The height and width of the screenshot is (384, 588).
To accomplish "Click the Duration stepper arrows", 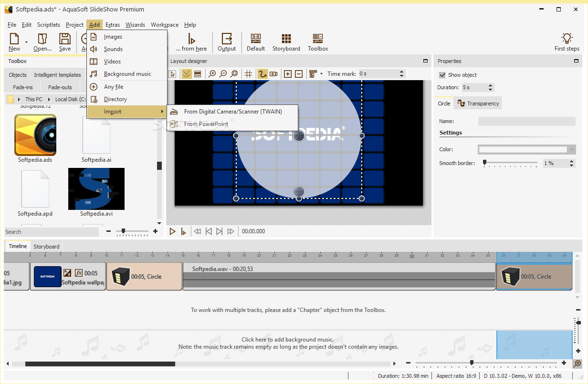I will [490, 87].
